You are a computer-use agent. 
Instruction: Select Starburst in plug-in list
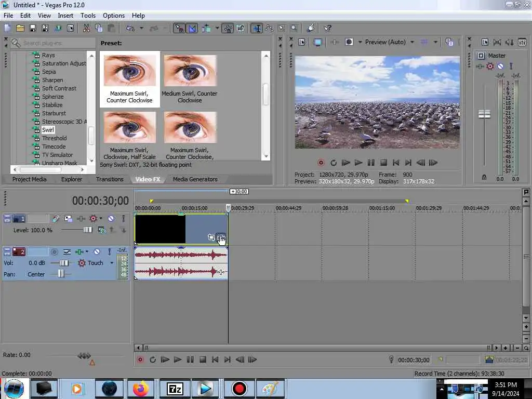tap(54, 113)
